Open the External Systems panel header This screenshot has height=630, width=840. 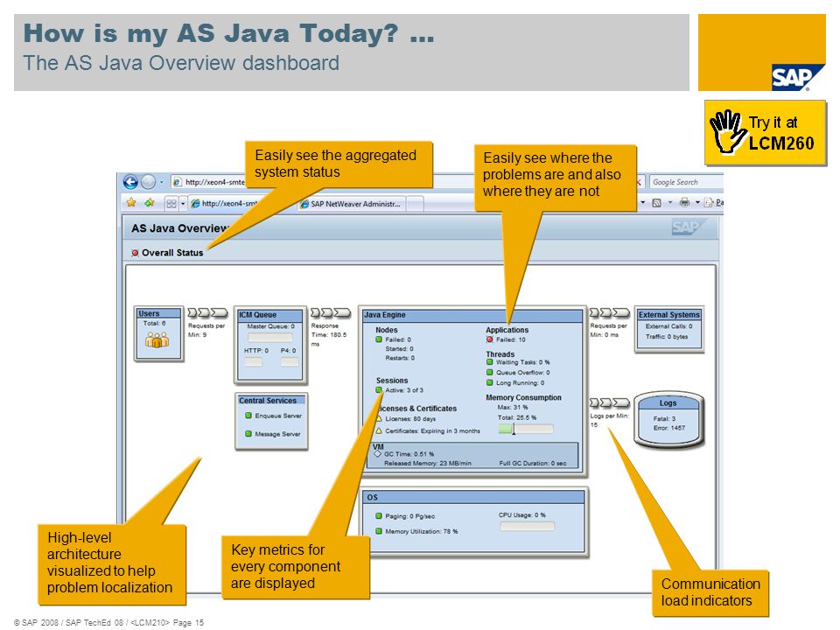click(668, 315)
